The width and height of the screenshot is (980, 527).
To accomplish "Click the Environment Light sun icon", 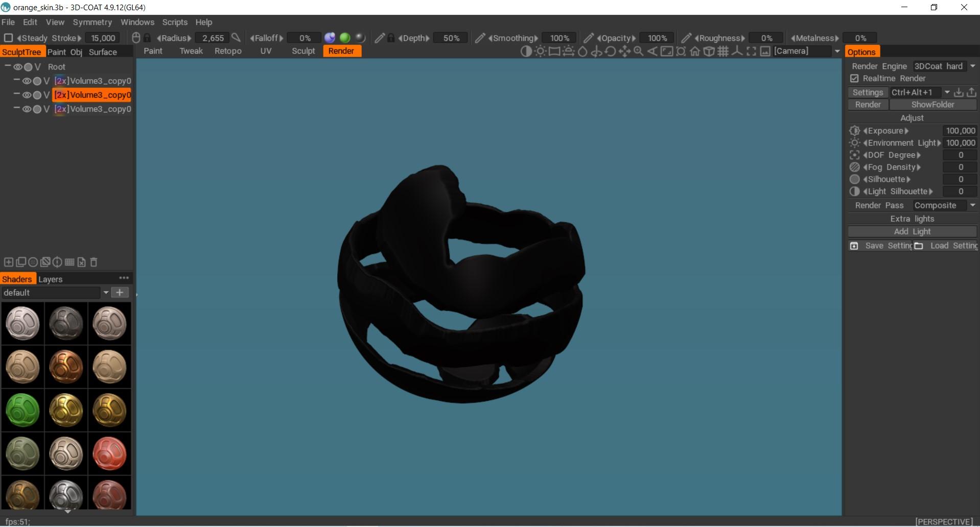I will pos(855,143).
